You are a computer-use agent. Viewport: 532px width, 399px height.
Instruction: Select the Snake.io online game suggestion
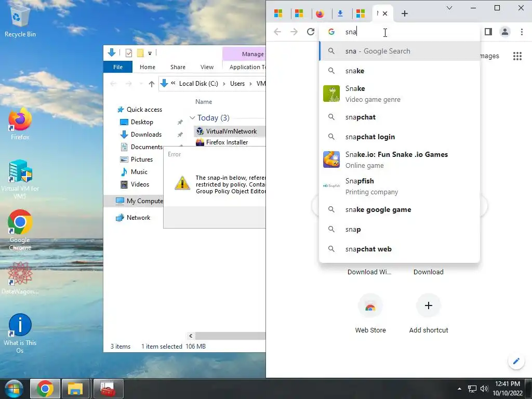point(400,159)
